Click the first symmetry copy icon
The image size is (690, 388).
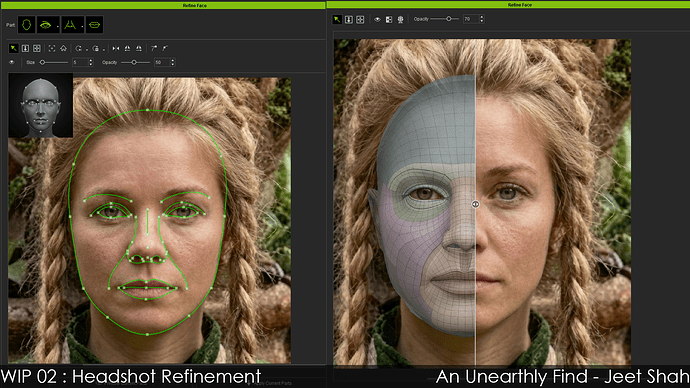coord(127,48)
